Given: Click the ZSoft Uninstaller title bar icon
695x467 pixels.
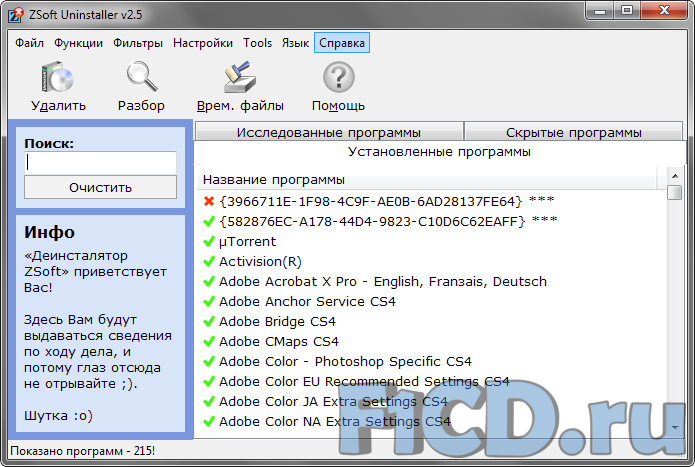Looking at the screenshot, I should click(16, 14).
